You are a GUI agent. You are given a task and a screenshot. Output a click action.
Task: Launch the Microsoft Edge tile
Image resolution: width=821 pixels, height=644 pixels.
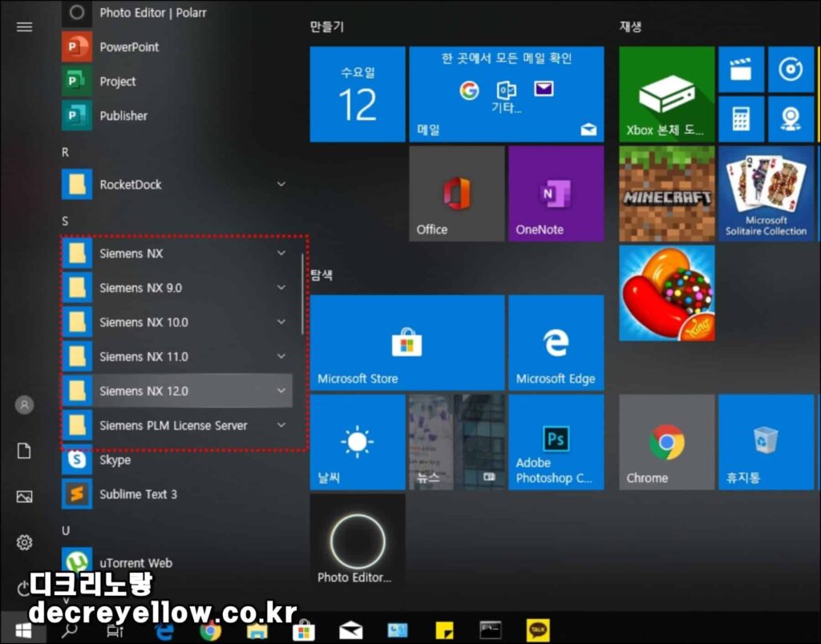coord(556,342)
